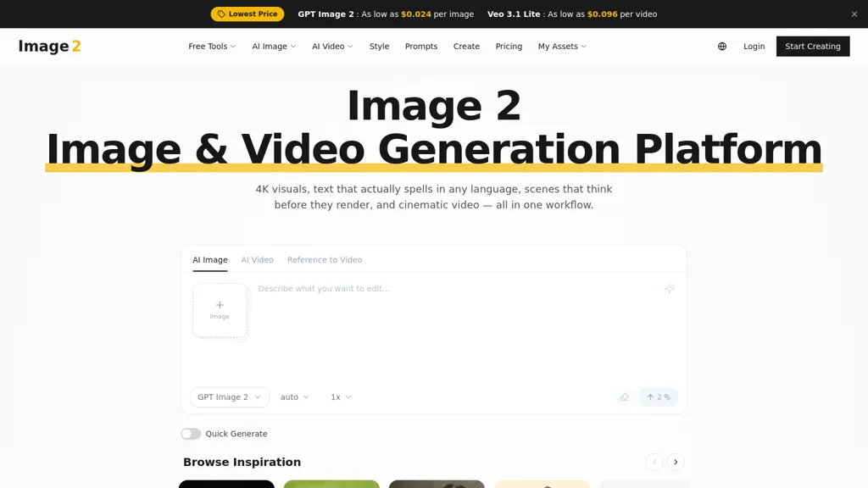Open the Style page
The image size is (868, 488).
379,47
